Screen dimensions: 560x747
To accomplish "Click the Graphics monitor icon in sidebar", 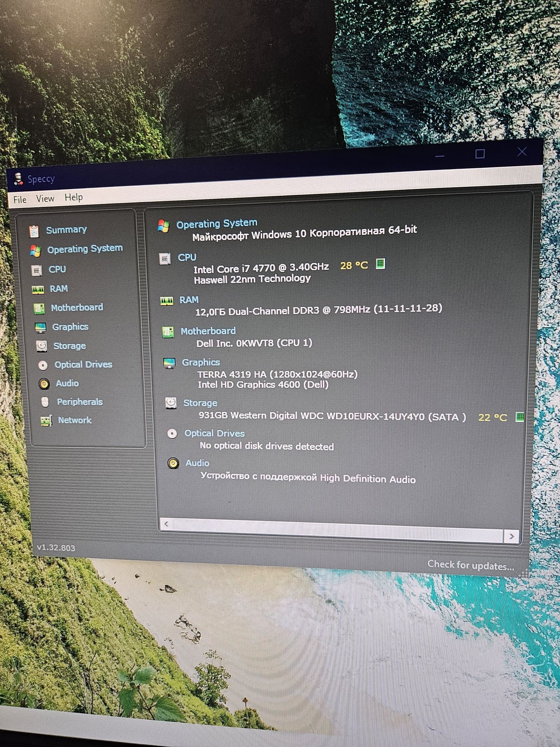I will click(40, 328).
